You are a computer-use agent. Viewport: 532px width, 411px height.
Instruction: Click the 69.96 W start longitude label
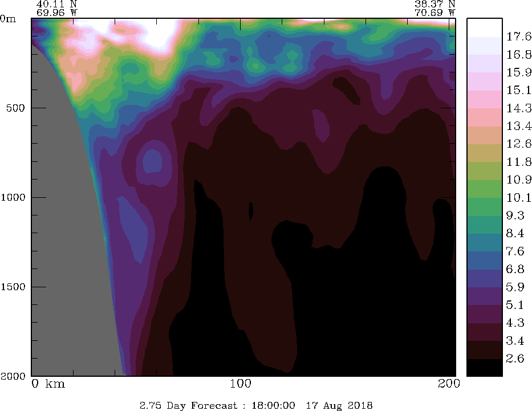56,13
